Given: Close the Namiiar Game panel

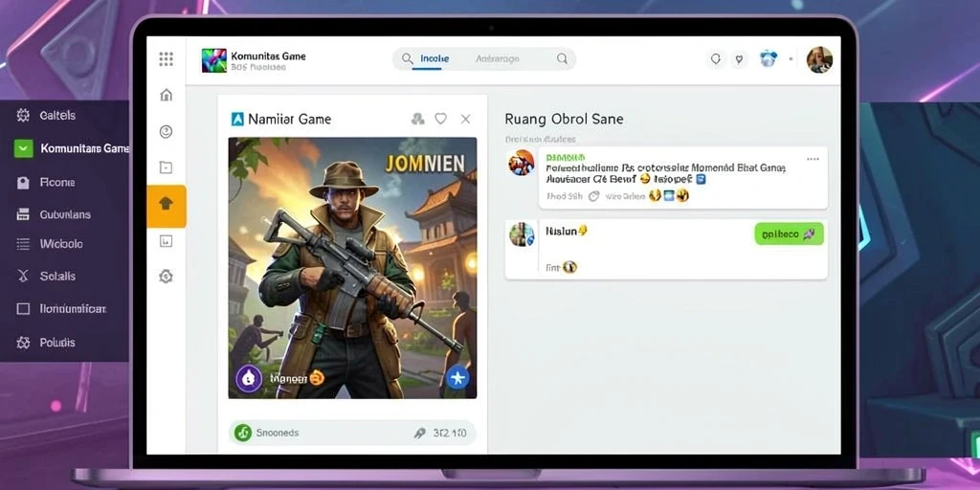Looking at the screenshot, I should coord(466,119).
